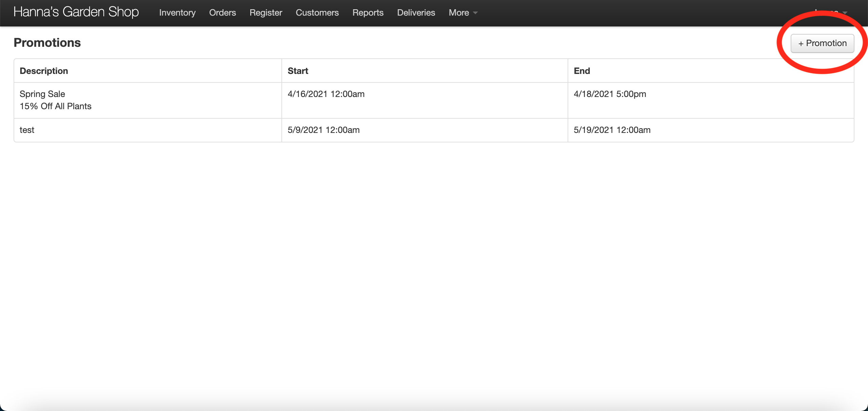The height and width of the screenshot is (411, 868).
Task: Open the More dropdown menu
Action: 462,13
